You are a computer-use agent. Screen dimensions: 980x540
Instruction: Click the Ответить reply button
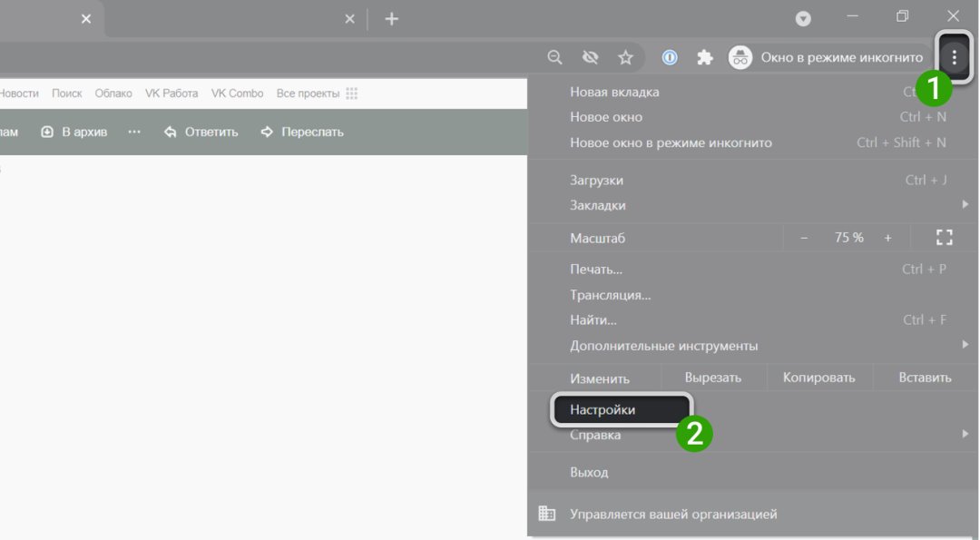(201, 132)
